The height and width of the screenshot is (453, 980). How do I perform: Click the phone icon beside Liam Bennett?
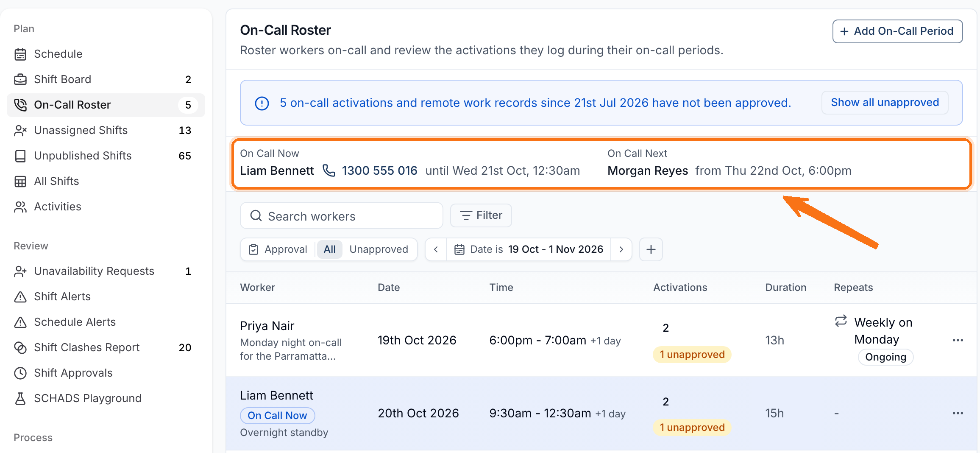click(329, 171)
